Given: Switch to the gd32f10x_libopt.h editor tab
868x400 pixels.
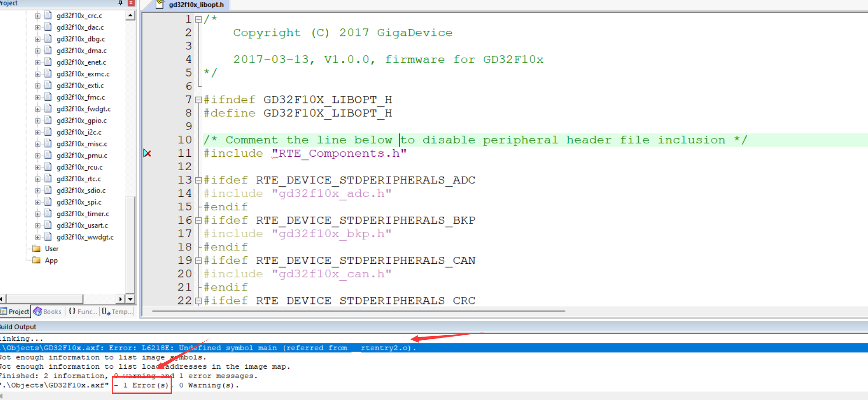Looking at the screenshot, I should (191, 5).
